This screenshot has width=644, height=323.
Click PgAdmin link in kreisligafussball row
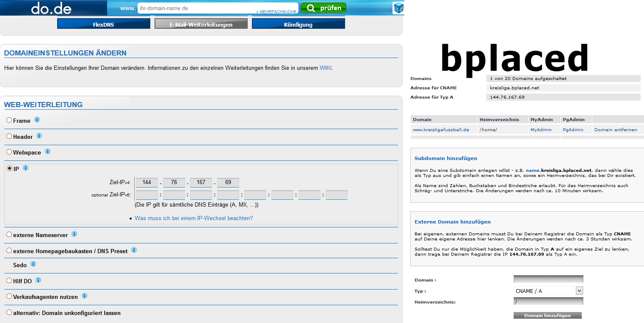pos(573,130)
